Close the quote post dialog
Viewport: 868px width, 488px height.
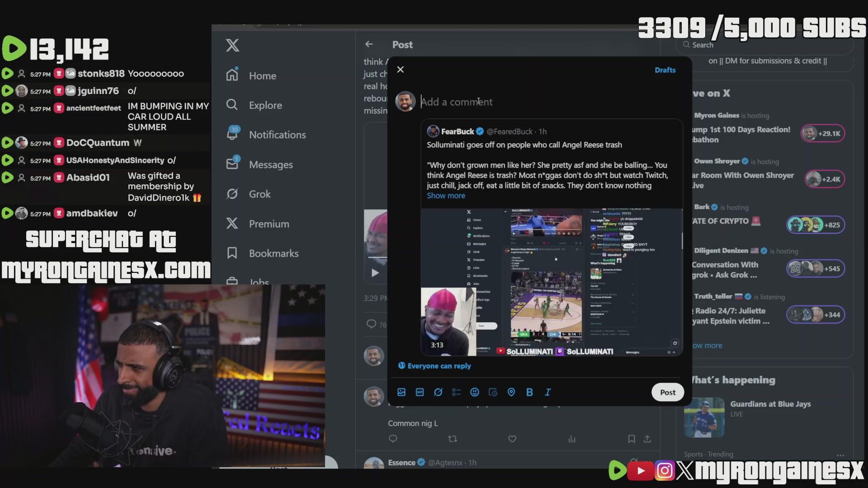pos(400,70)
